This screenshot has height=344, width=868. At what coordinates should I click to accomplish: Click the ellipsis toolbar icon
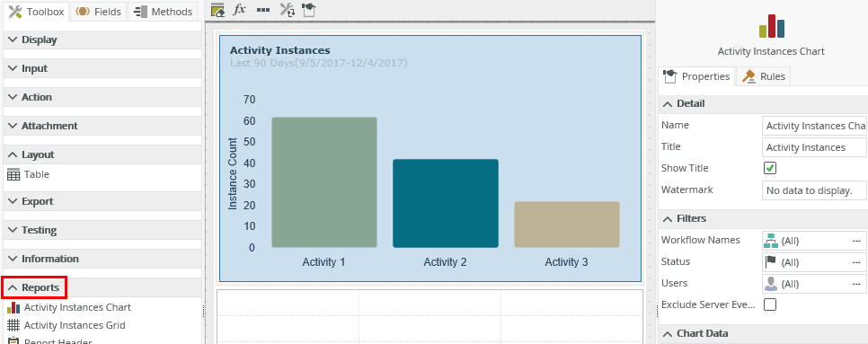(263, 10)
